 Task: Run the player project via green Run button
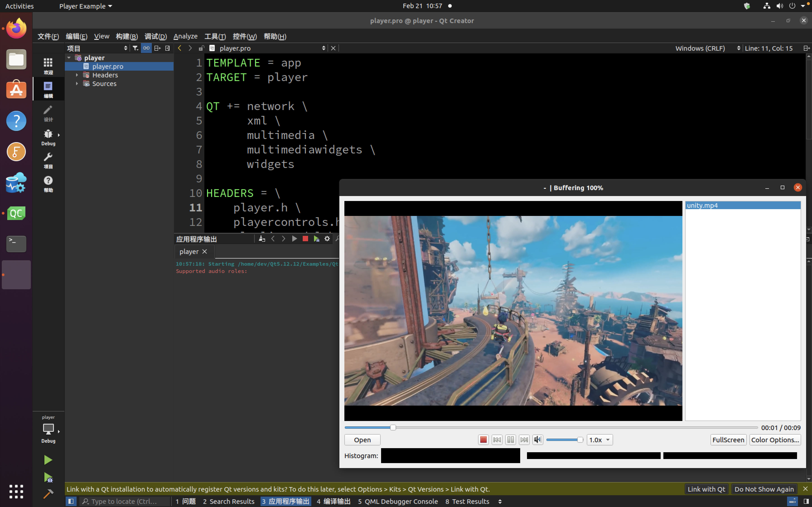click(x=48, y=459)
